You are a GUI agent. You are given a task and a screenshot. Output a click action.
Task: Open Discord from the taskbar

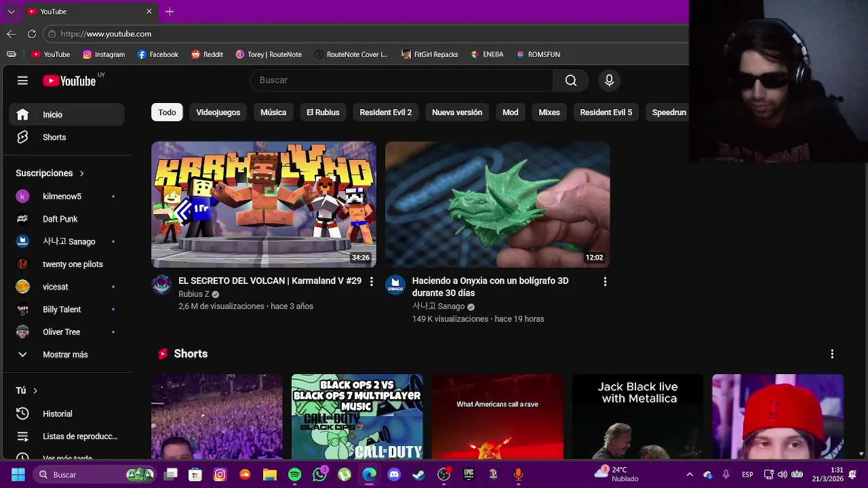coord(394,474)
